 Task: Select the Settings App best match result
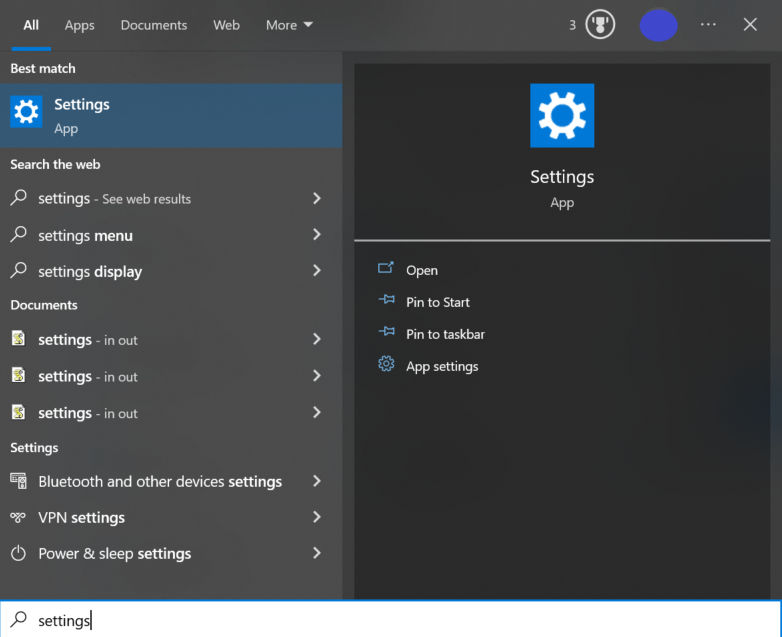(170, 115)
